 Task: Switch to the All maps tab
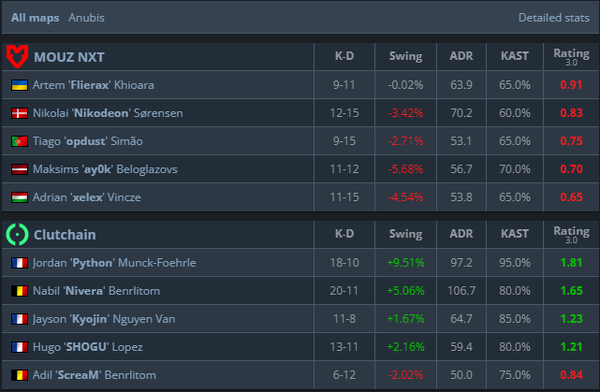(35, 18)
